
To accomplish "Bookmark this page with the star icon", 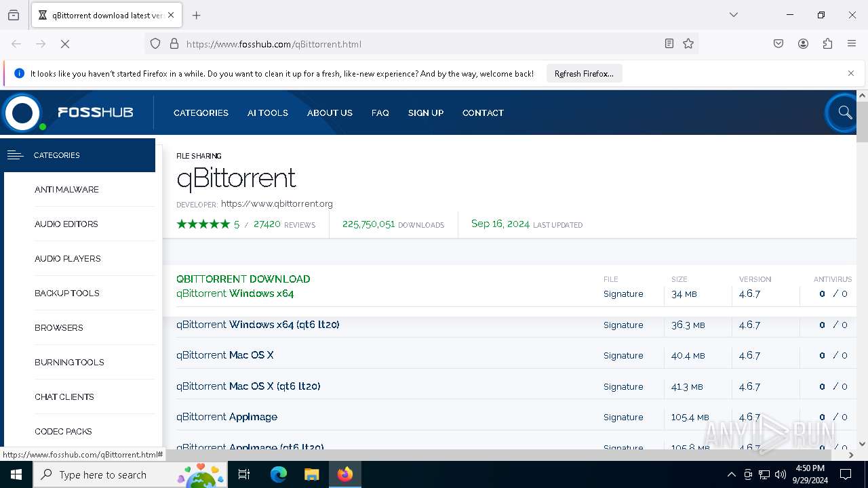I will coord(688,44).
